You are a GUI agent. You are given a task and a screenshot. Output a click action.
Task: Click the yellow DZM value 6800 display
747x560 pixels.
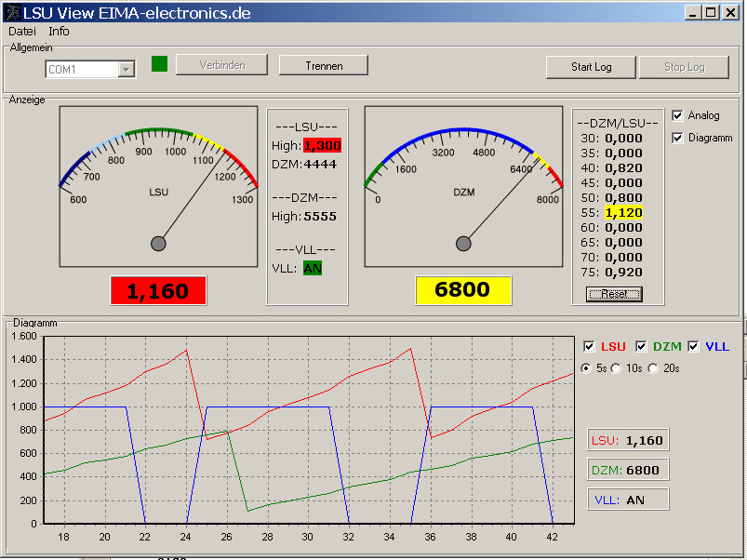(463, 290)
